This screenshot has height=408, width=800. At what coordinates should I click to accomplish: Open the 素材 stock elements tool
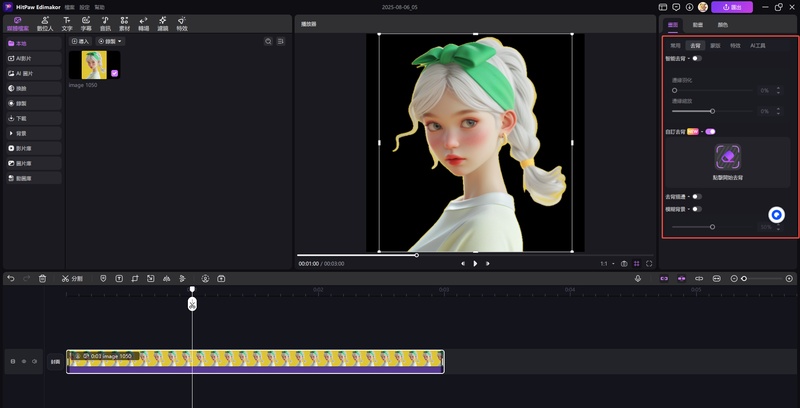tap(124, 23)
